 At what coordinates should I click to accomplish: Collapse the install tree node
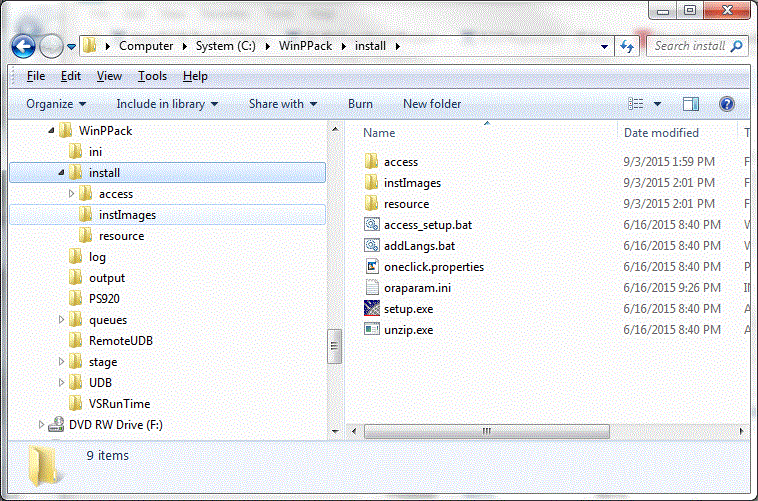[61, 173]
